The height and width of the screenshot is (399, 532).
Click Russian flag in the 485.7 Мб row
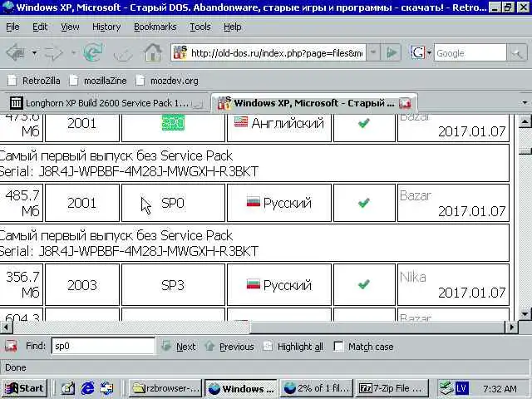(x=253, y=201)
